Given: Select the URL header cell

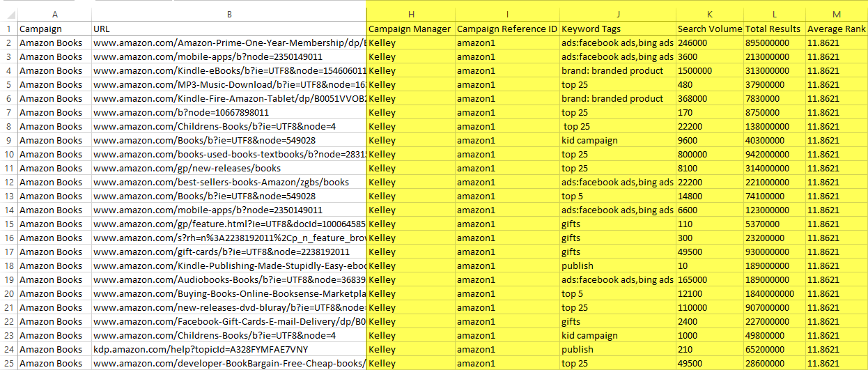Looking at the screenshot, I should (x=228, y=29).
